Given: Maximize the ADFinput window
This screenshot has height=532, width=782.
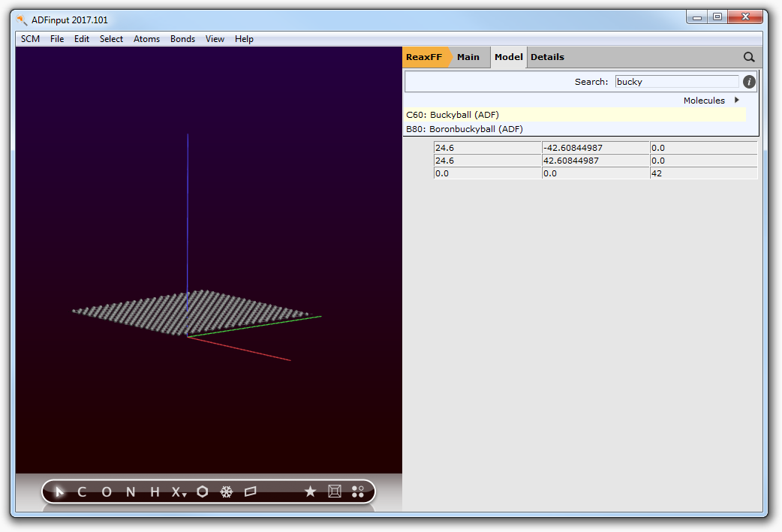Looking at the screenshot, I should click(x=717, y=17).
